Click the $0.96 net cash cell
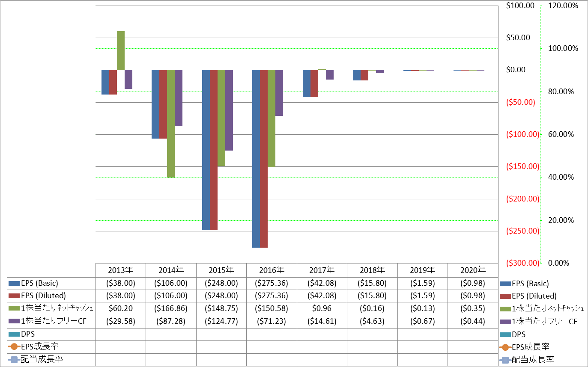Screen dimensions: 588x367 (322, 309)
